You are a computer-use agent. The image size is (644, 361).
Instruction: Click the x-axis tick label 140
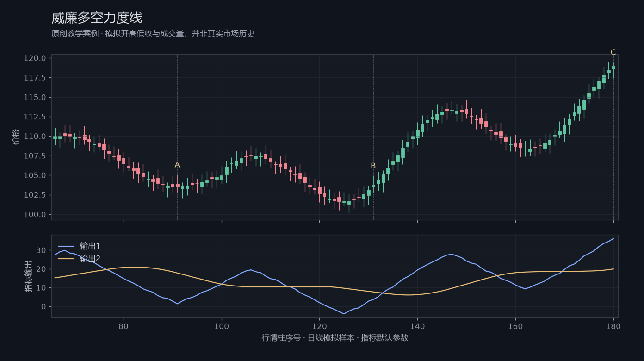pyautogui.click(x=417, y=326)
